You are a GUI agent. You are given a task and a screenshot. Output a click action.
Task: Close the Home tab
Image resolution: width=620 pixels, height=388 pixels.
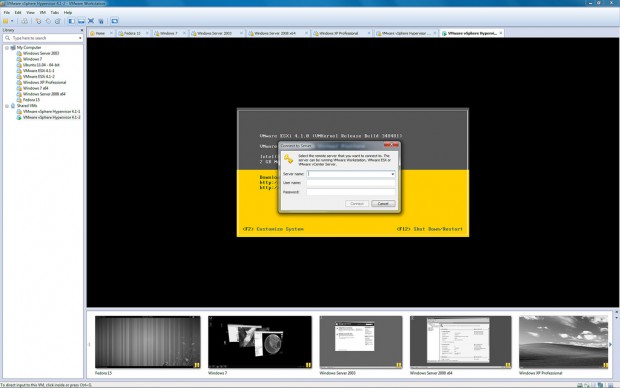111,33
